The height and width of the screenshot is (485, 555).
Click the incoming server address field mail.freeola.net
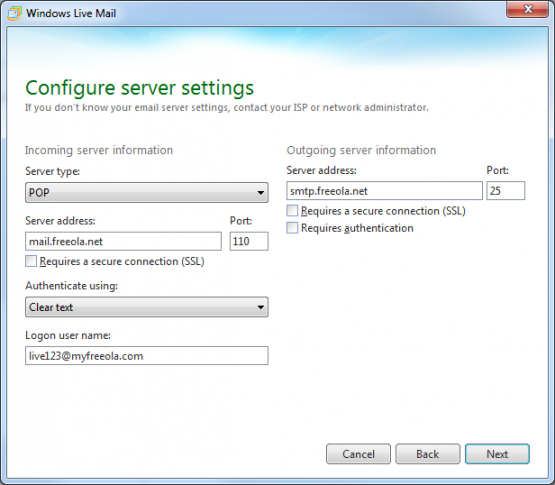123,241
